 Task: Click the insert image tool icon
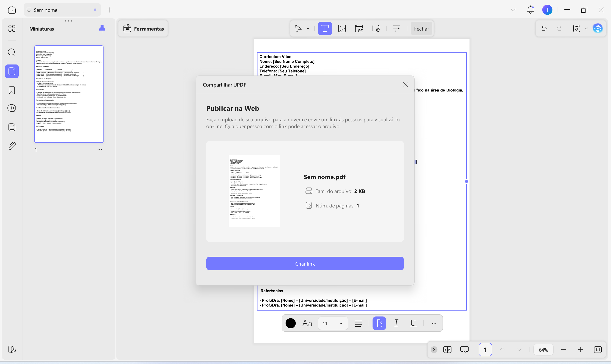click(x=342, y=28)
